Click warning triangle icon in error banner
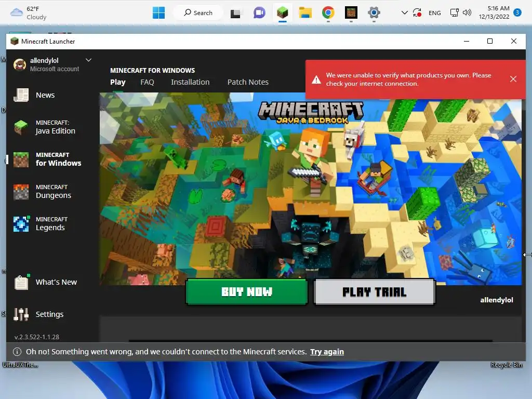Image resolution: width=532 pixels, height=399 pixels. pyautogui.click(x=316, y=79)
